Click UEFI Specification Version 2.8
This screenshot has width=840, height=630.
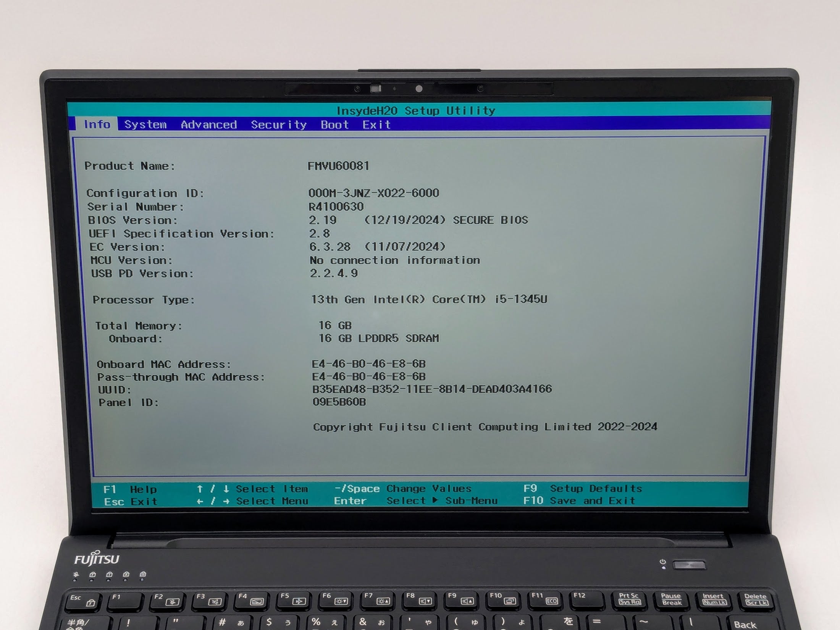tap(320, 233)
